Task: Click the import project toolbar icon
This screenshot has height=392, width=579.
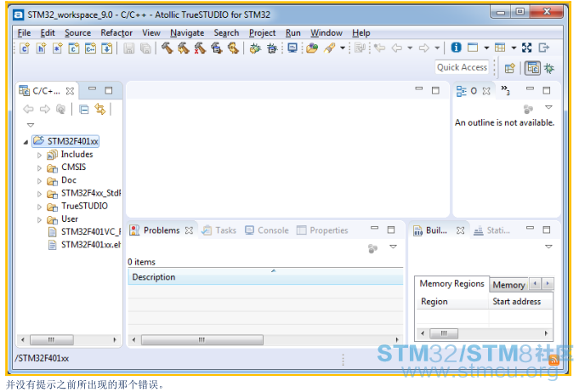Action: click(107, 48)
